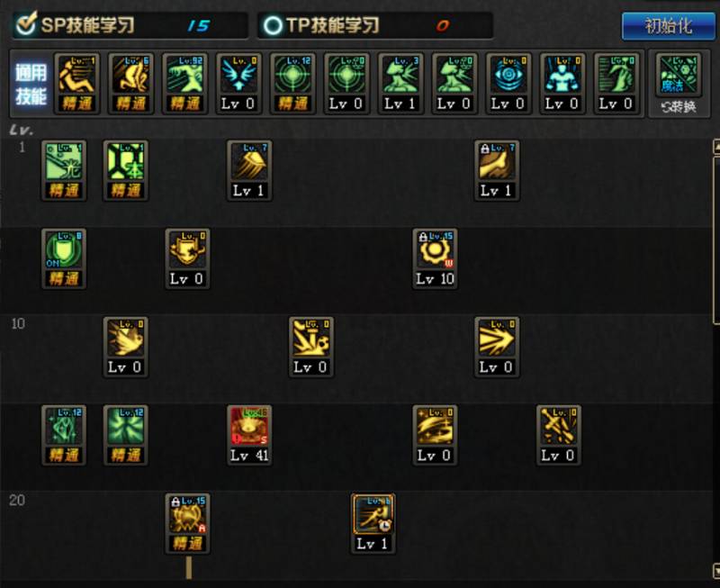Image resolution: width=720 pixels, height=588 pixels.
Task: Click the vertical scrollbar thumb
Action: pos(716,240)
